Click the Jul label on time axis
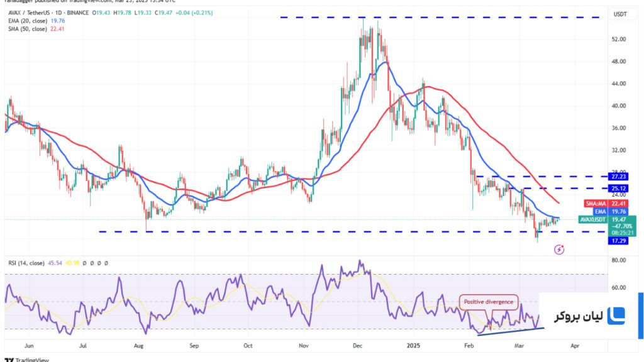Screen dimensions: 644x362 pyautogui.click(x=83, y=346)
